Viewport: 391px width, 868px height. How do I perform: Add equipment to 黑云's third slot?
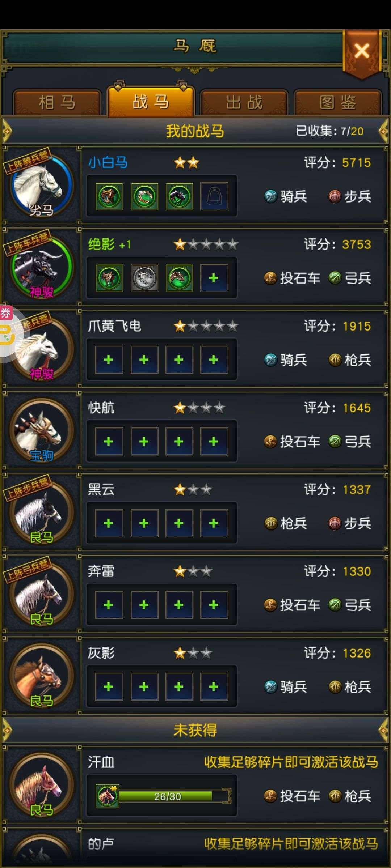tap(179, 523)
